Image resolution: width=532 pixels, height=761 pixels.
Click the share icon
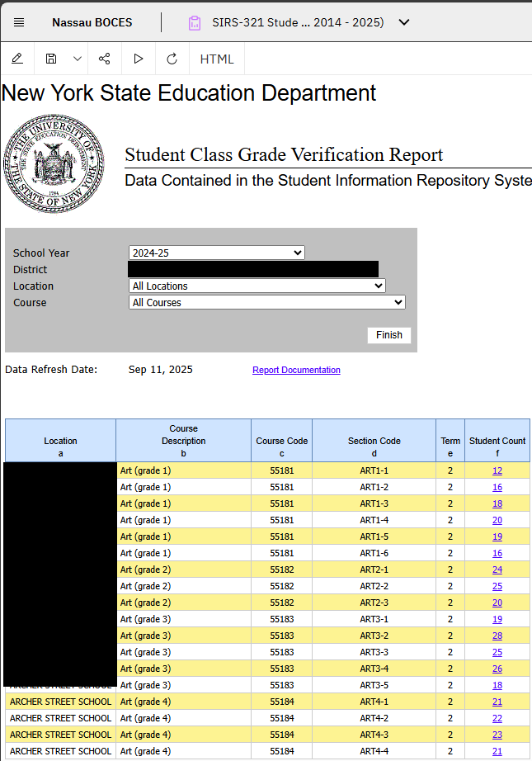click(x=104, y=59)
